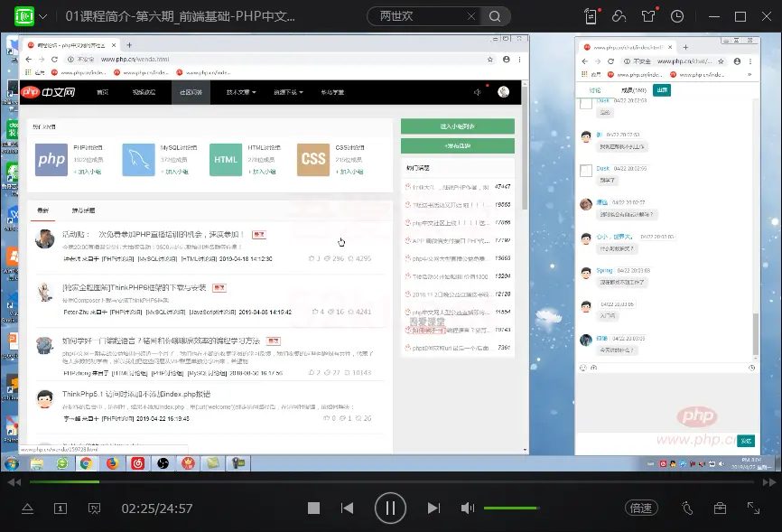Click the teal send button in chat window
This screenshot has height=532, width=782.
(x=746, y=441)
